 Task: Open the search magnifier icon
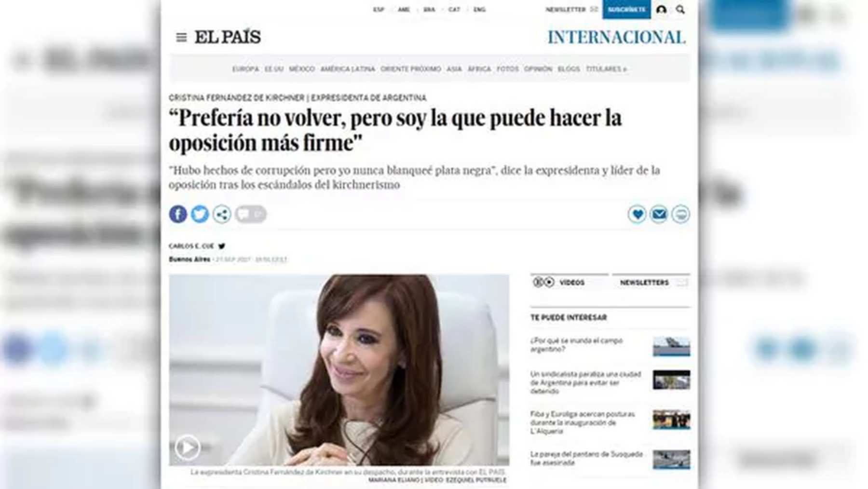680,9
